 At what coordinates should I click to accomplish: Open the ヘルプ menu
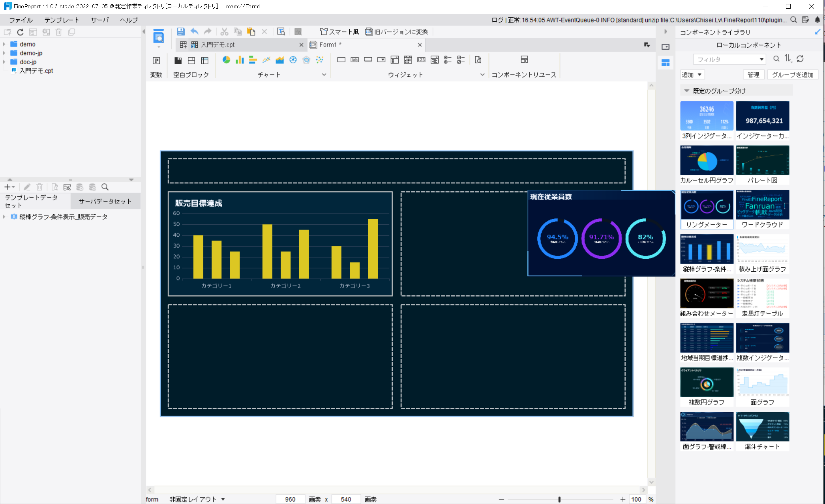pyautogui.click(x=129, y=20)
